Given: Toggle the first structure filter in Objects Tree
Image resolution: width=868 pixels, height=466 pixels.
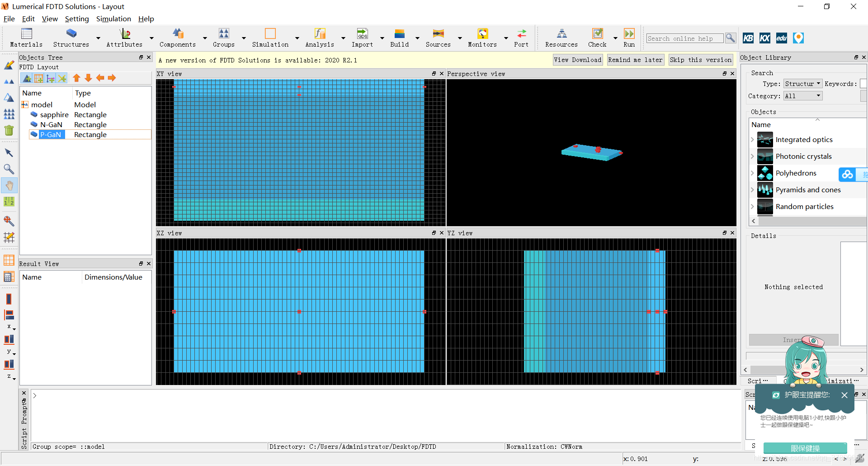Looking at the screenshot, I should 27,78.
